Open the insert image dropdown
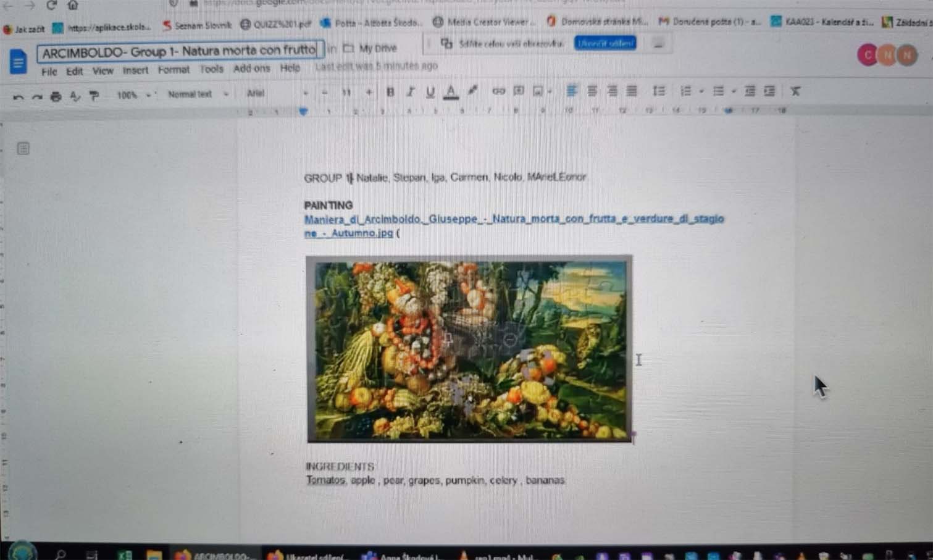 542,91
